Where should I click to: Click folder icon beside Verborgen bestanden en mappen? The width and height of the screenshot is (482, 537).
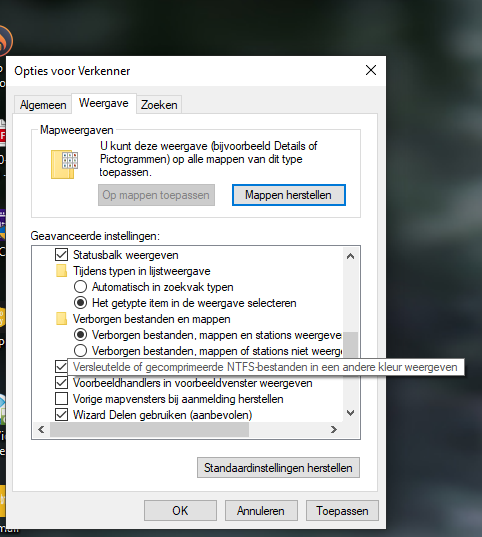click(61, 319)
